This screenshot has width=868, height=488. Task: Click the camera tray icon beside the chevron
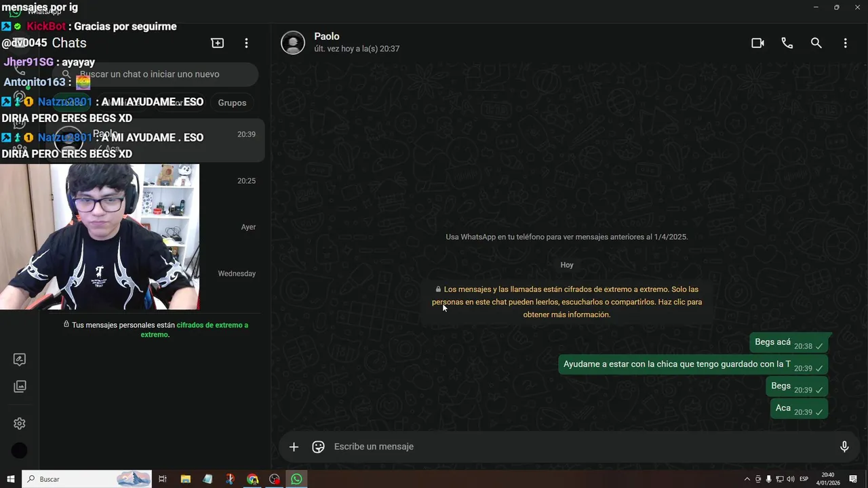pos(758,479)
